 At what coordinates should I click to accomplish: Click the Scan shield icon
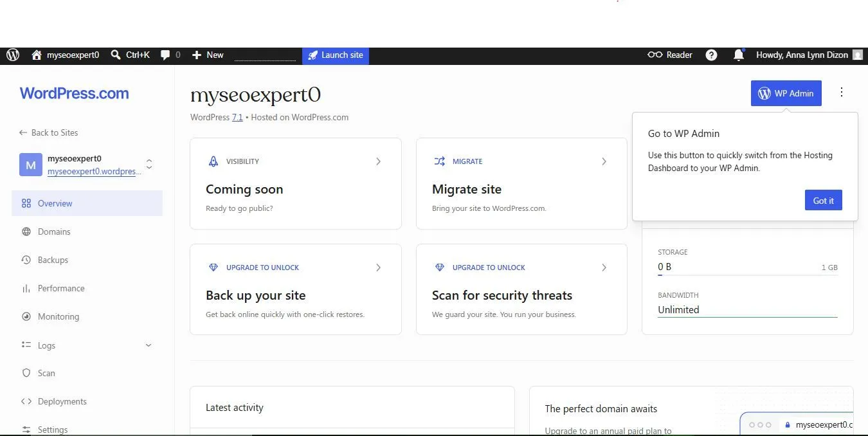click(26, 373)
